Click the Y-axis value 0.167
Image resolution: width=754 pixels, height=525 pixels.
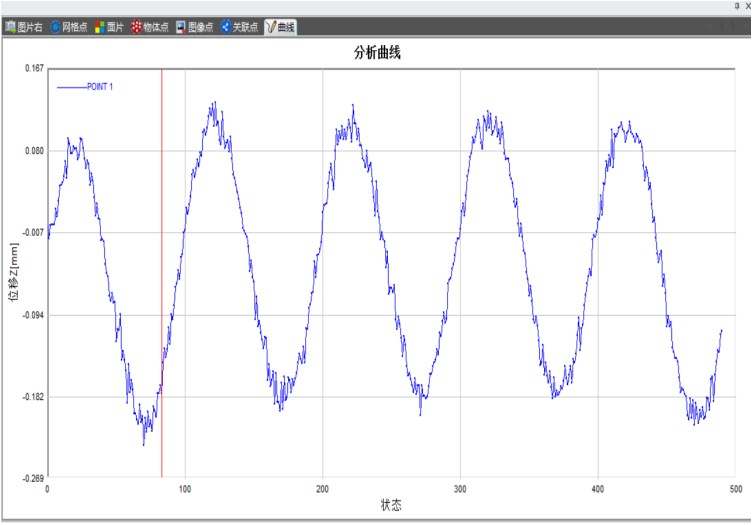coord(35,68)
